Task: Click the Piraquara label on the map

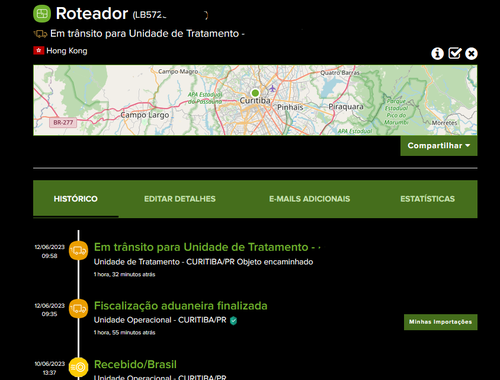Action: (x=346, y=107)
